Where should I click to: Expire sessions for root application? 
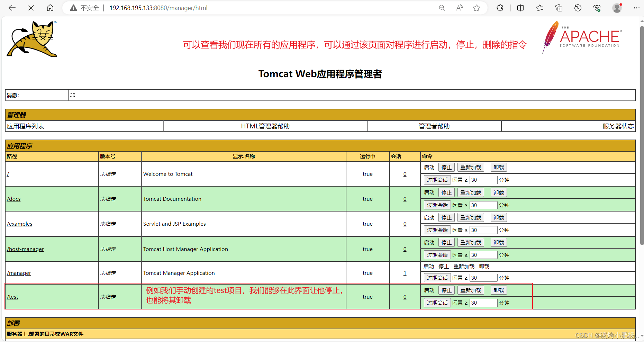coord(437,180)
